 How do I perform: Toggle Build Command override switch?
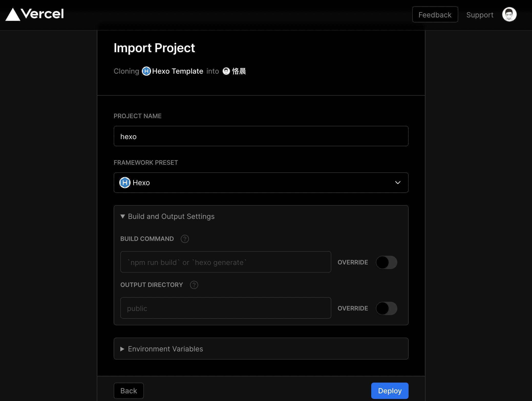(386, 262)
